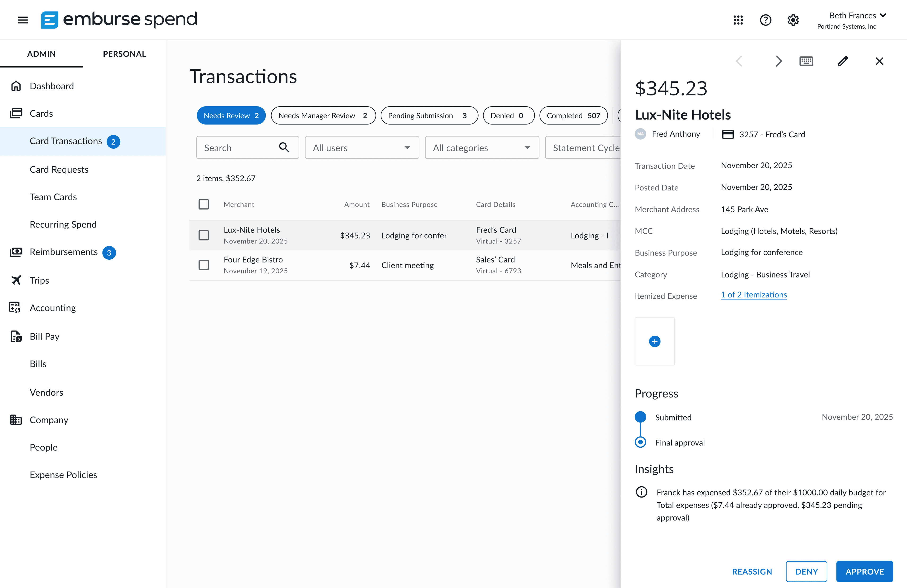Expand the All users dropdown
The height and width of the screenshot is (588, 907).
pos(362,147)
